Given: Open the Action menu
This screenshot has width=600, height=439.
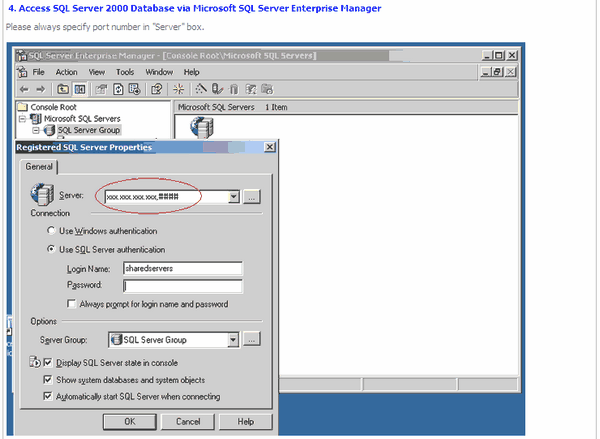Looking at the screenshot, I should pos(66,72).
